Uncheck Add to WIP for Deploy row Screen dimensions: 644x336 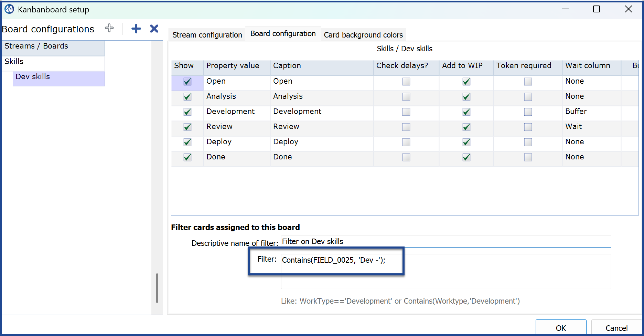466,142
